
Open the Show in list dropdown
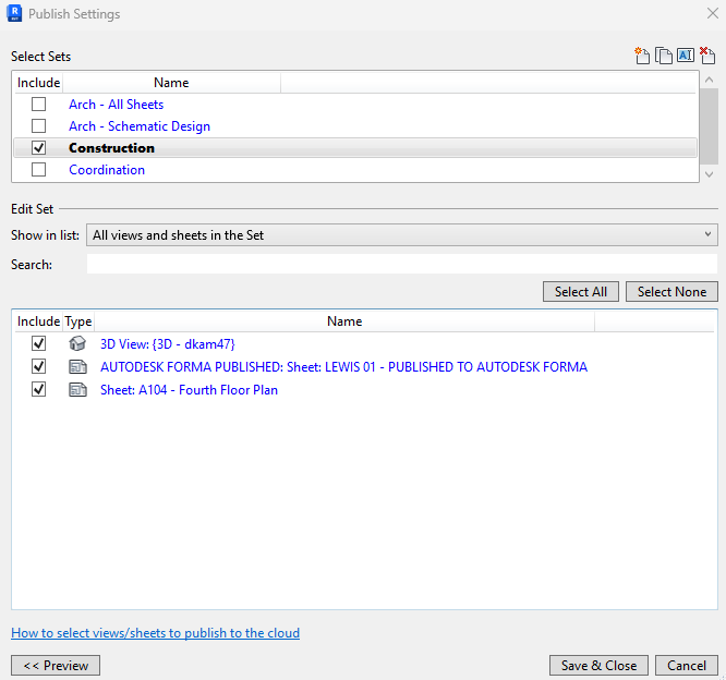[402, 235]
